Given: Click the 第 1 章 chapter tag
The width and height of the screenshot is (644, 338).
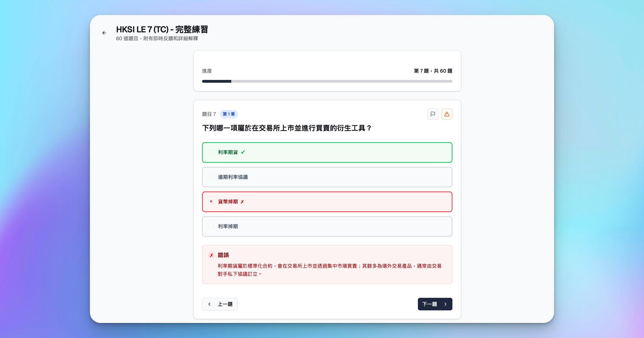Looking at the screenshot, I should [229, 114].
